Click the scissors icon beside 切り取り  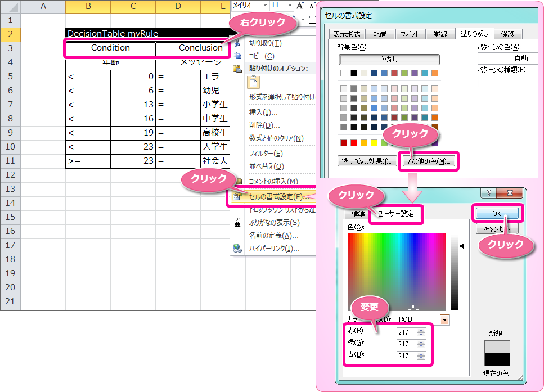(x=237, y=43)
